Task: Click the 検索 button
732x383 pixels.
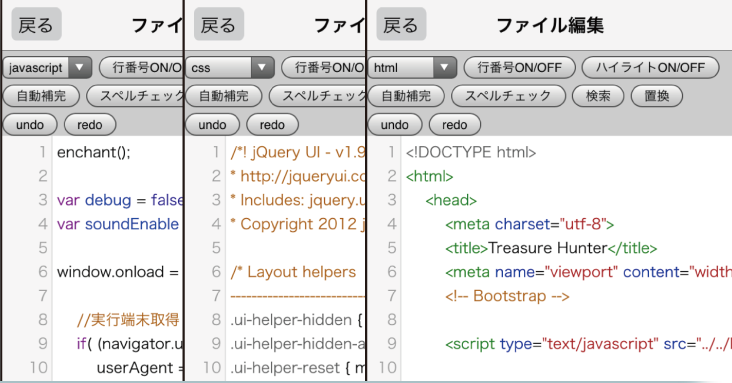Action: click(598, 96)
